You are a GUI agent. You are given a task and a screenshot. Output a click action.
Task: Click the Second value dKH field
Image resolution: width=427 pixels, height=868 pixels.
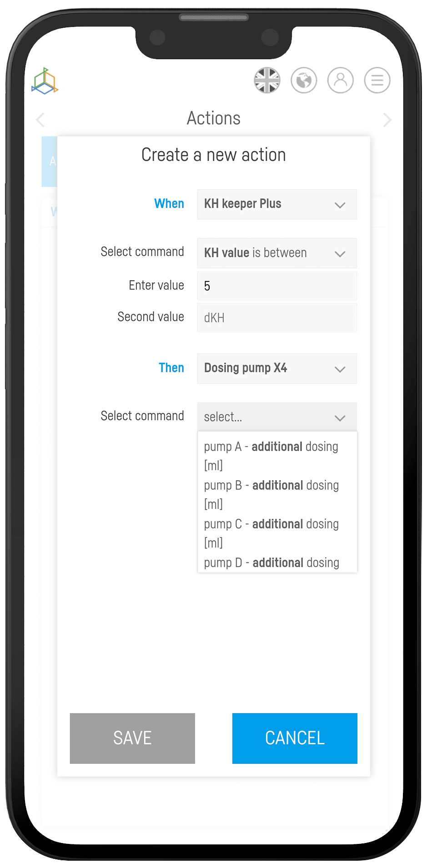276,318
